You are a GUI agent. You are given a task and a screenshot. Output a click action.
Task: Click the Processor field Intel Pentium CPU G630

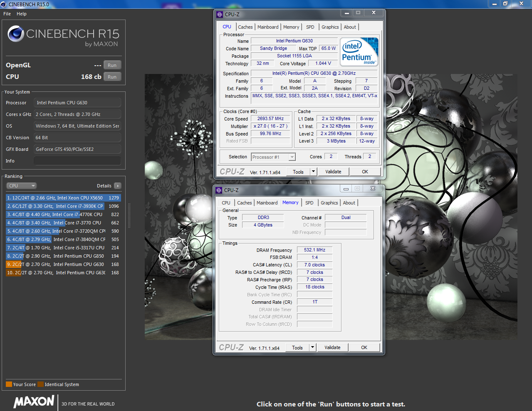(x=77, y=103)
